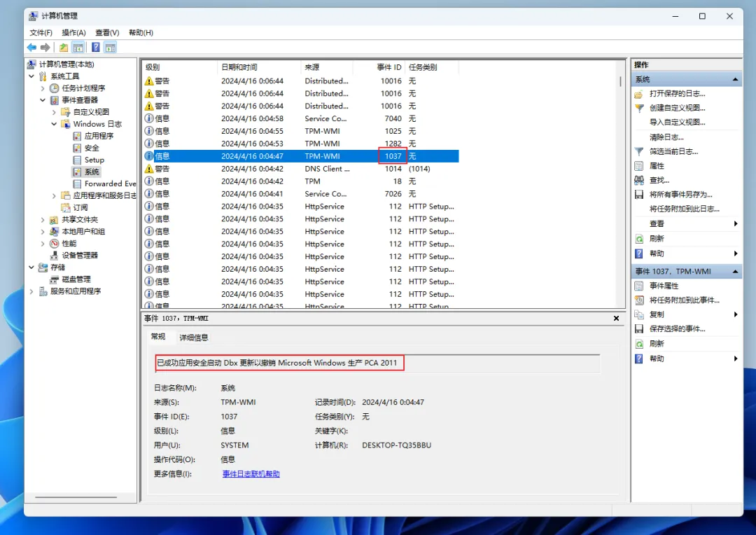The image size is (756, 535).
Task: Collapse the 系统 section in actions pane
Action: click(x=735, y=79)
